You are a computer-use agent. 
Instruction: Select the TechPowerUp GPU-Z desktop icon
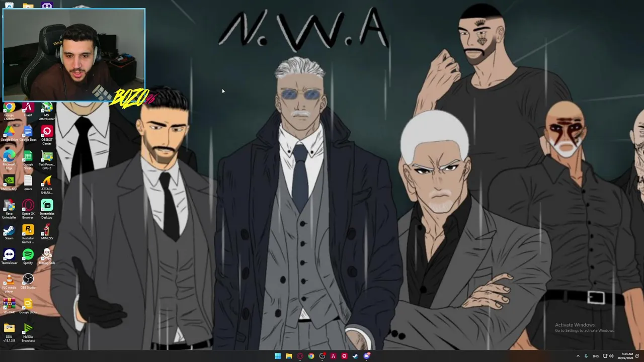tap(47, 159)
